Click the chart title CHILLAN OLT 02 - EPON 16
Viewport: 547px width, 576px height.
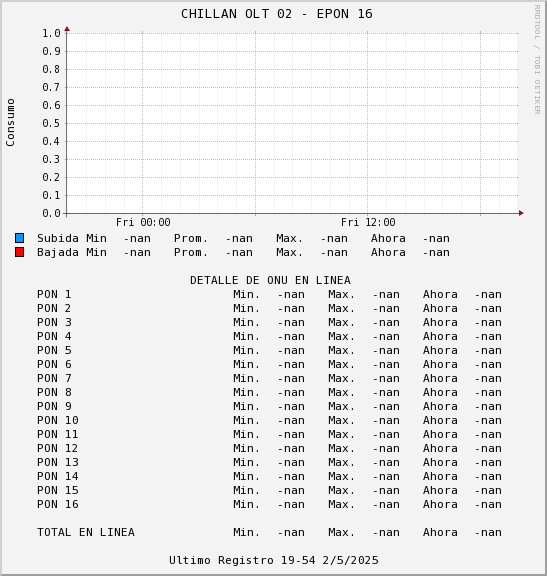click(277, 14)
